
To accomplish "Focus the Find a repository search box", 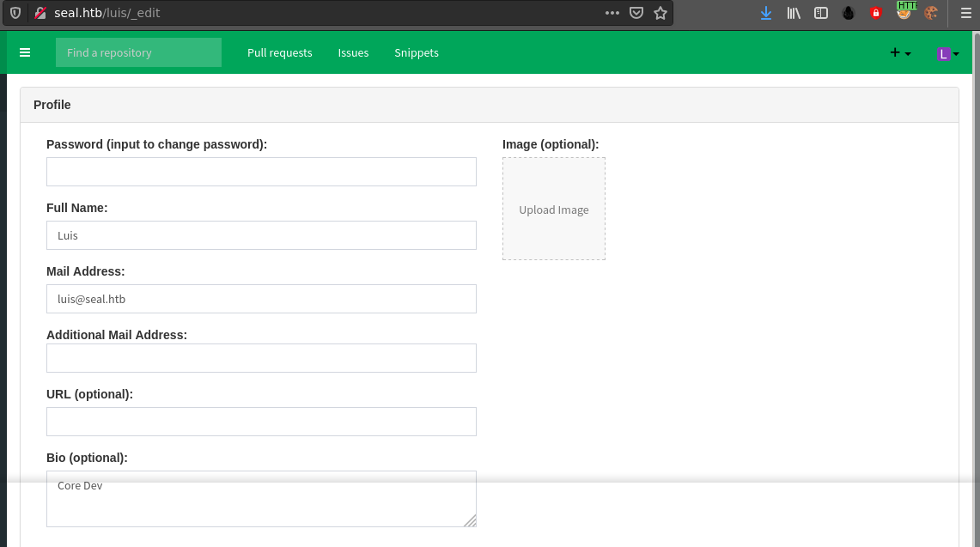I will pos(138,52).
